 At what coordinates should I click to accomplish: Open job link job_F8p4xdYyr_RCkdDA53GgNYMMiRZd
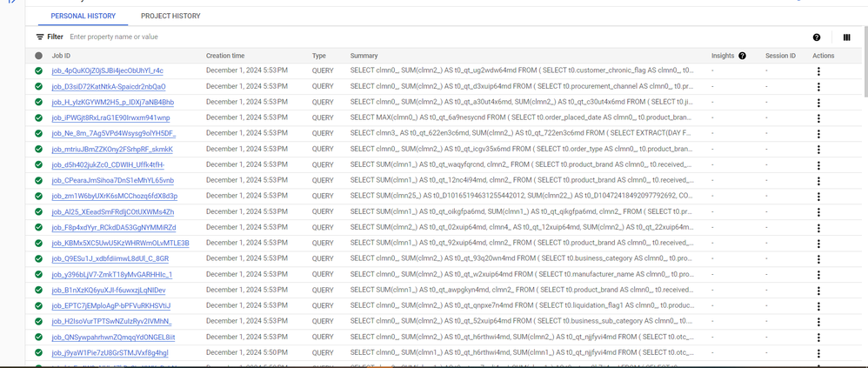(114, 227)
